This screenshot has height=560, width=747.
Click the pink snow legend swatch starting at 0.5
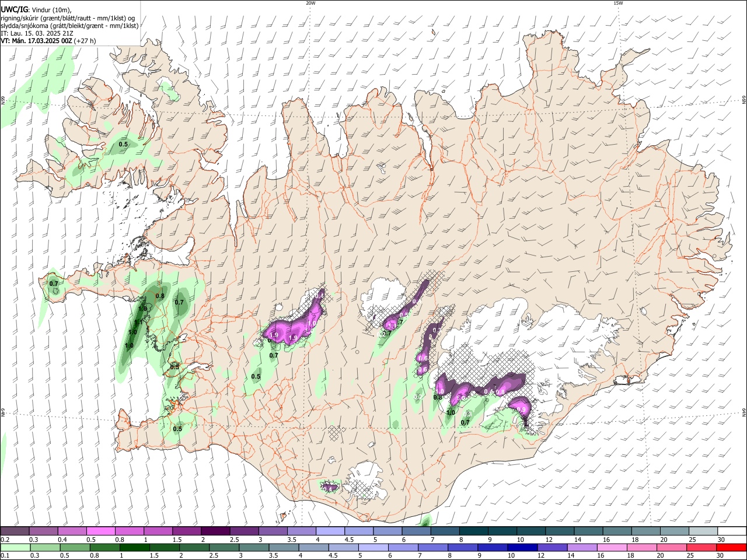(100, 531)
